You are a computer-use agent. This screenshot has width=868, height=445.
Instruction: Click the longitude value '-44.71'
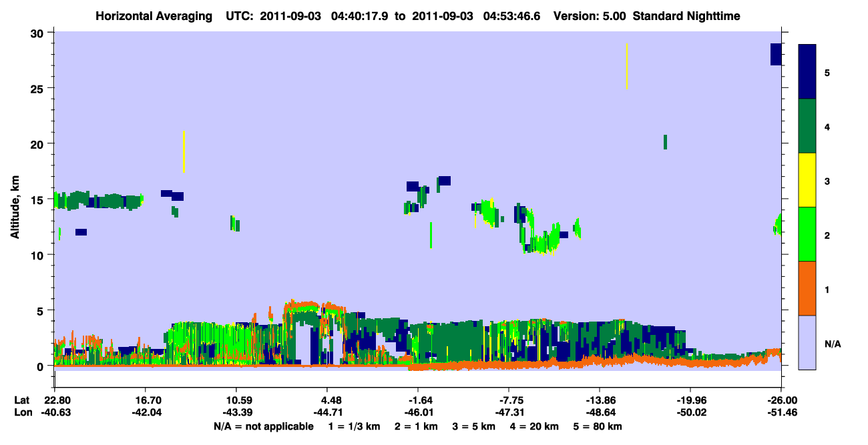click(327, 412)
